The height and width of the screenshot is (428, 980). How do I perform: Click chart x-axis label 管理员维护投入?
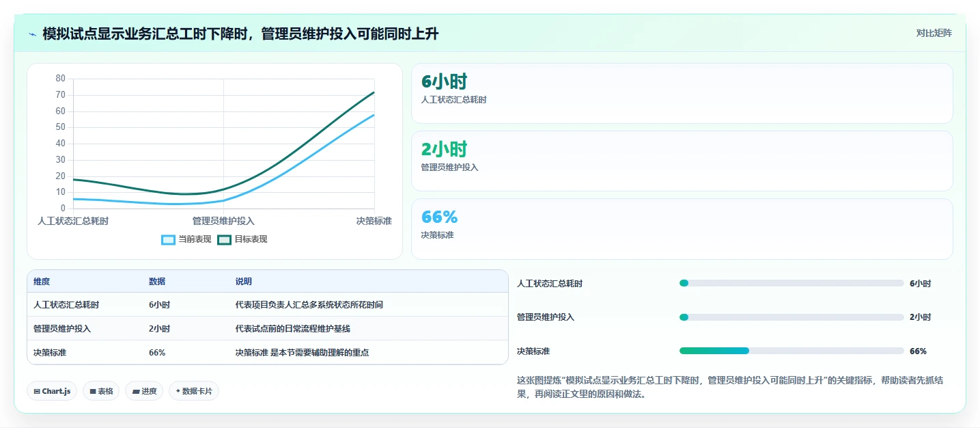pyautogui.click(x=223, y=221)
